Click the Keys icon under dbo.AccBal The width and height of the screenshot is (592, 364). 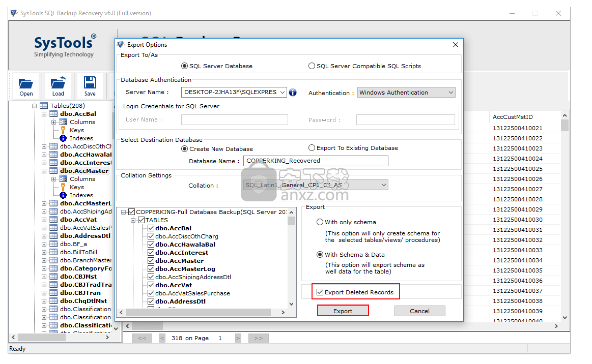point(63,130)
